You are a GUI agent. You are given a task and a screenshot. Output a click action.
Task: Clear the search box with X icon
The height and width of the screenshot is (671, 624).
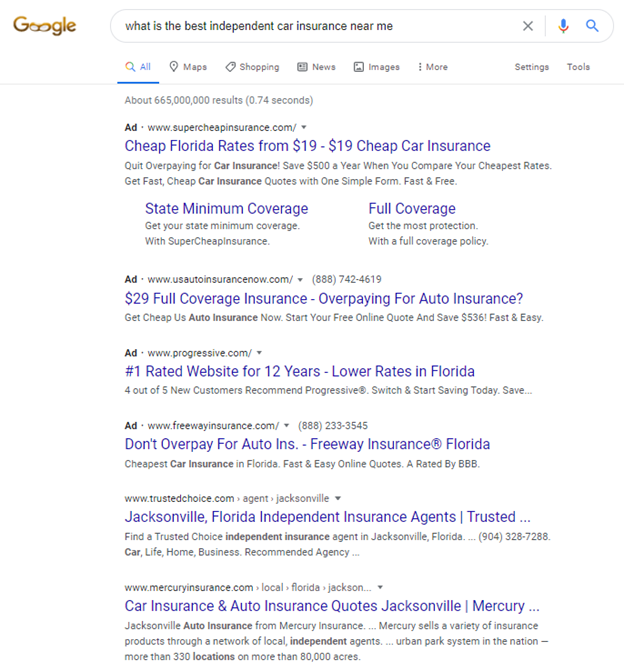click(528, 26)
